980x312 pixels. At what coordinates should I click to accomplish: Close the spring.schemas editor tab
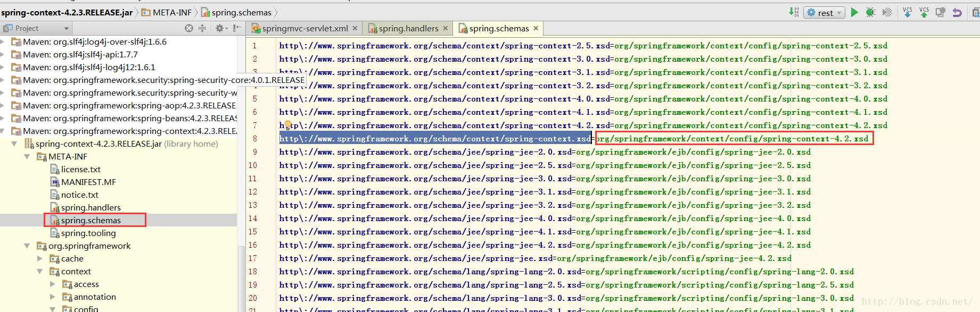point(536,28)
